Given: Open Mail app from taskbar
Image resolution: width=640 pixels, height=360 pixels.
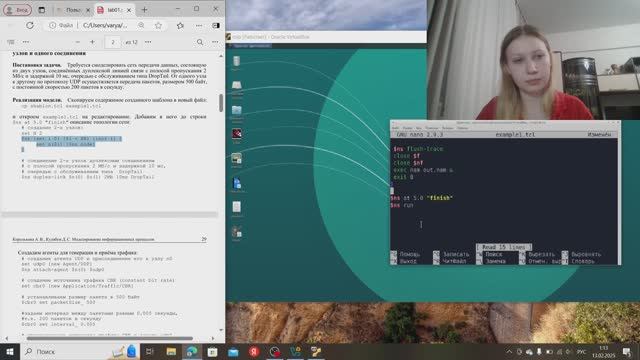Looking at the screenshot, I should (x=233, y=351).
